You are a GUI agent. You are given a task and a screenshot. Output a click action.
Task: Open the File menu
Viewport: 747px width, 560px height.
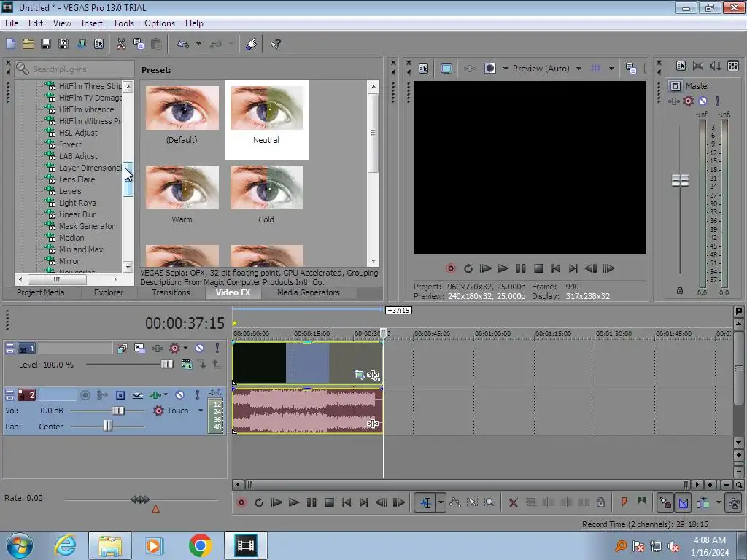click(x=12, y=23)
